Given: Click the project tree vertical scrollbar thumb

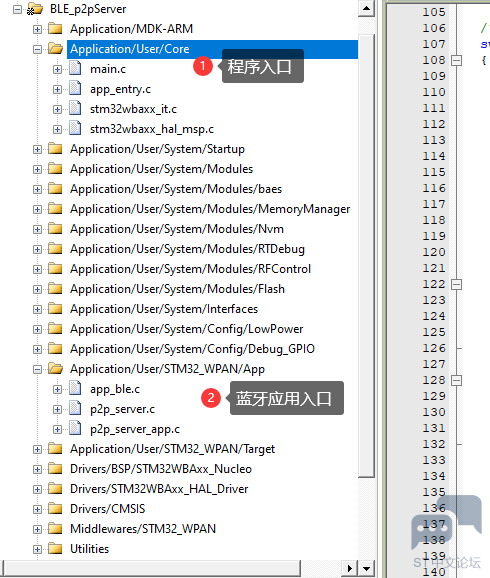Looking at the screenshot, I should 366,256.
